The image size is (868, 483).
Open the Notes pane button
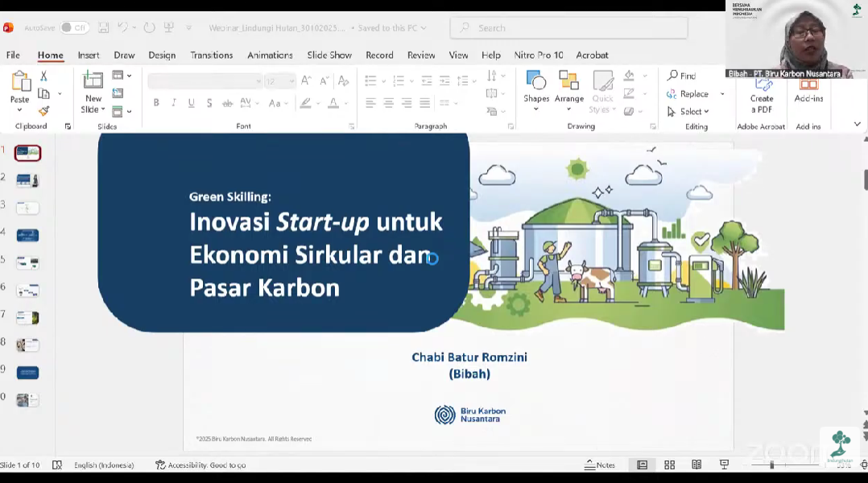tap(600, 464)
